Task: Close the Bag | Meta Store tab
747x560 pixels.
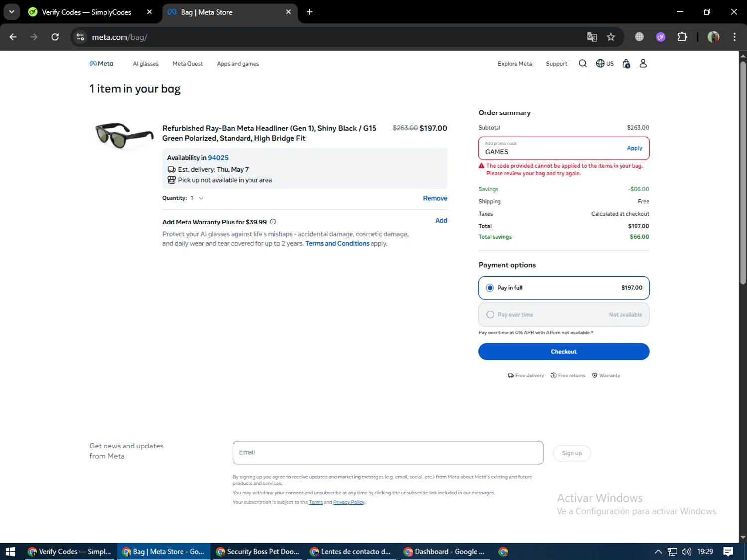Action: [x=288, y=12]
